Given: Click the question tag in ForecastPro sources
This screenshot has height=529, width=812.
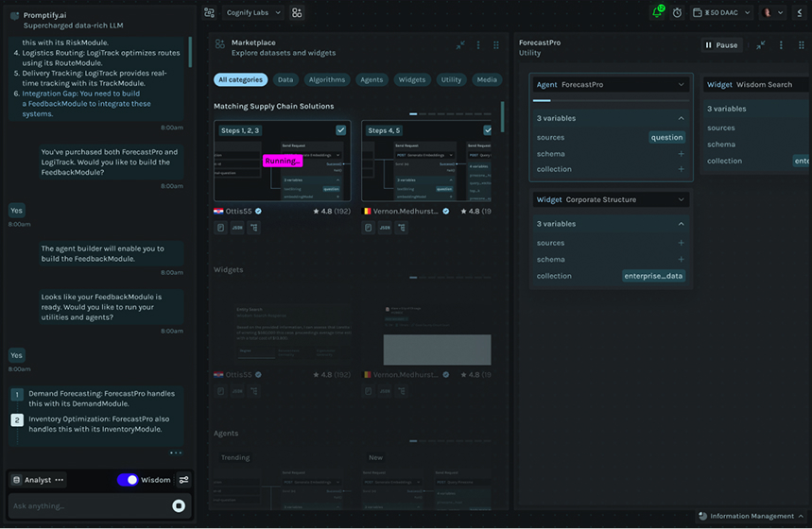Looking at the screenshot, I should (x=666, y=137).
